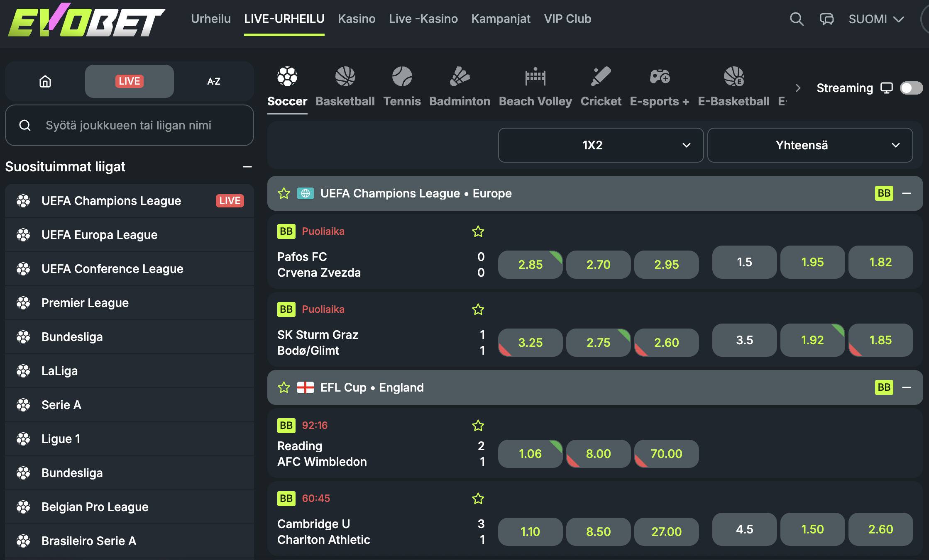Bet on Crvena Zvezda win at 2.95
The height and width of the screenshot is (560, 929).
click(666, 265)
